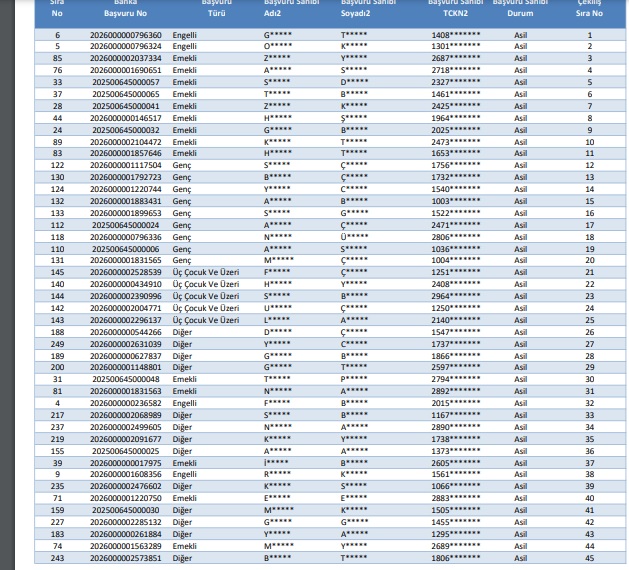The image size is (629, 570).
Task: Select application number 2026000002528539
Action: coord(125,272)
